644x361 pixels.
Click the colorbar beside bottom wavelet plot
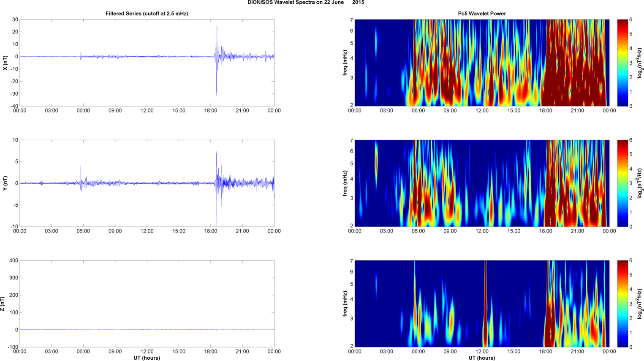click(x=622, y=304)
